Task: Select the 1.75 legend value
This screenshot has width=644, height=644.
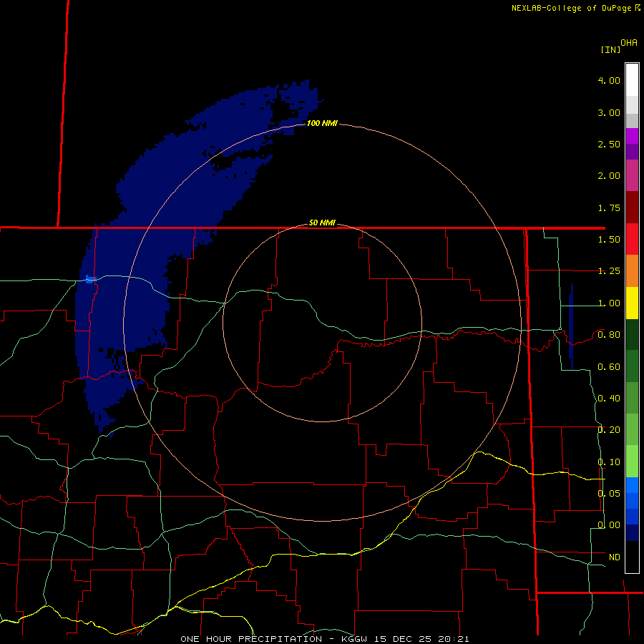Action: click(x=609, y=208)
